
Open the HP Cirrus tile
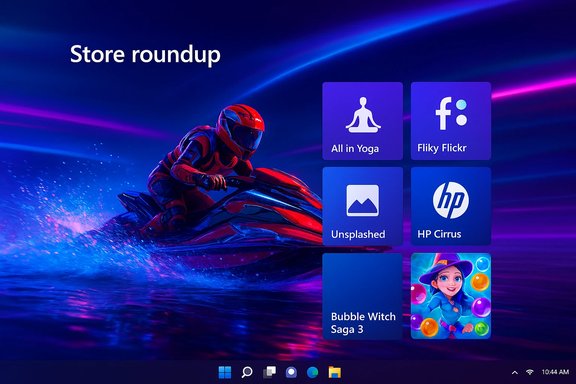451,206
